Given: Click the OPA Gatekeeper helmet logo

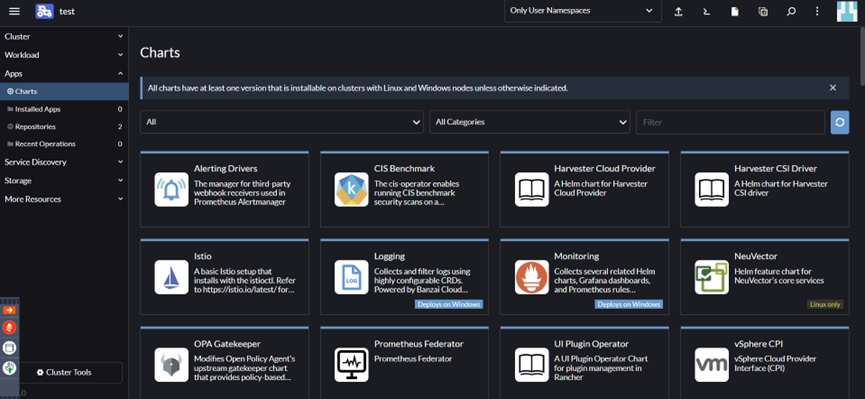Looking at the screenshot, I should (x=172, y=365).
